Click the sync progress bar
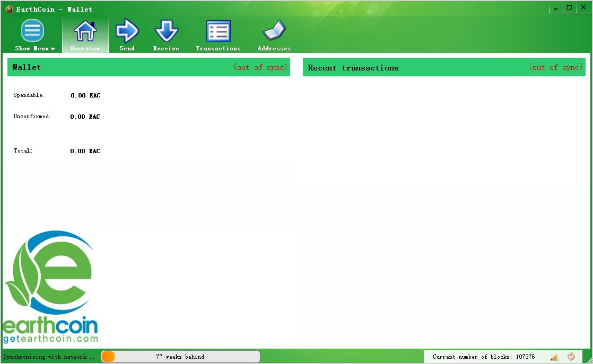This screenshot has width=593, height=364. (180, 357)
